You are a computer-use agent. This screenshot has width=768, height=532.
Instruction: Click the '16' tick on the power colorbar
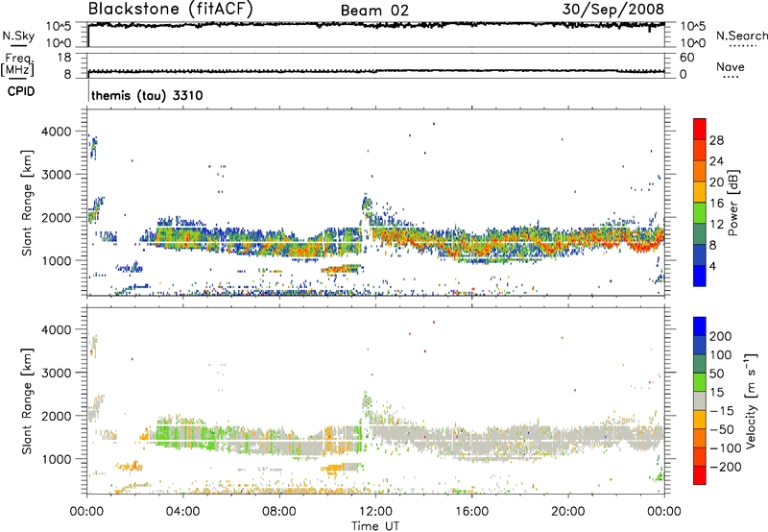[716, 204]
